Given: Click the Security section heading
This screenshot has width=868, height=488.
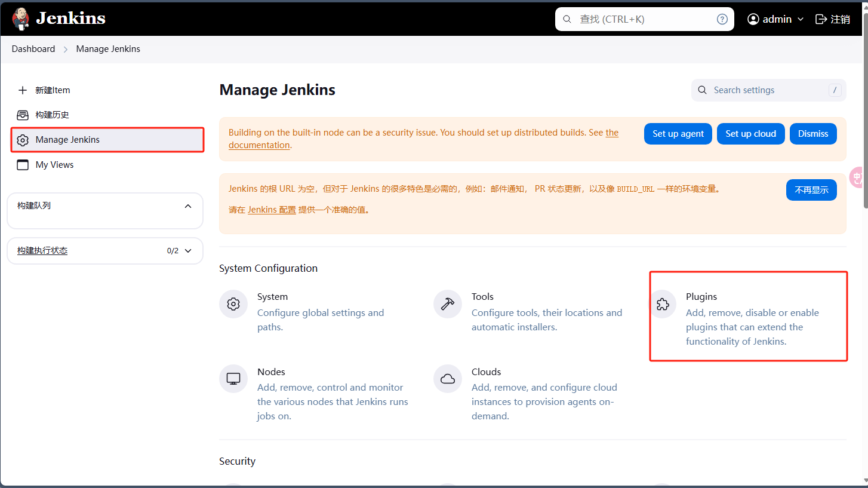Looking at the screenshot, I should click(237, 461).
